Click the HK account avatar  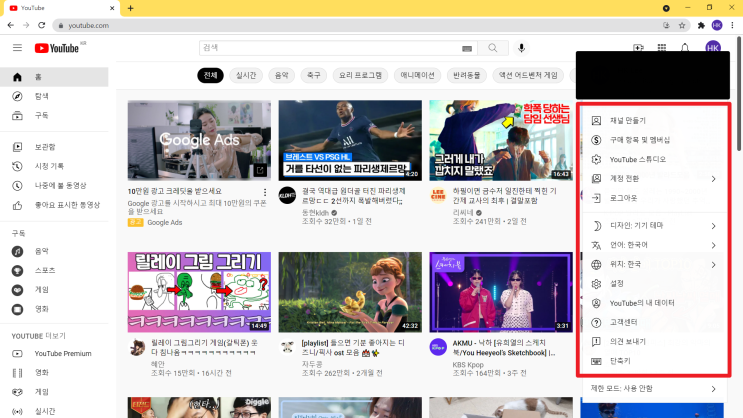(713, 48)
